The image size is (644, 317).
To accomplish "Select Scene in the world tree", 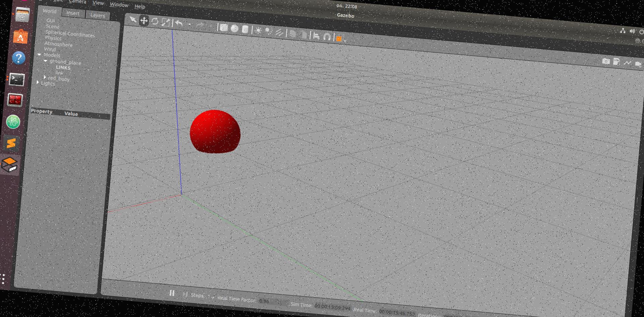I will click(x=53, y=27).
